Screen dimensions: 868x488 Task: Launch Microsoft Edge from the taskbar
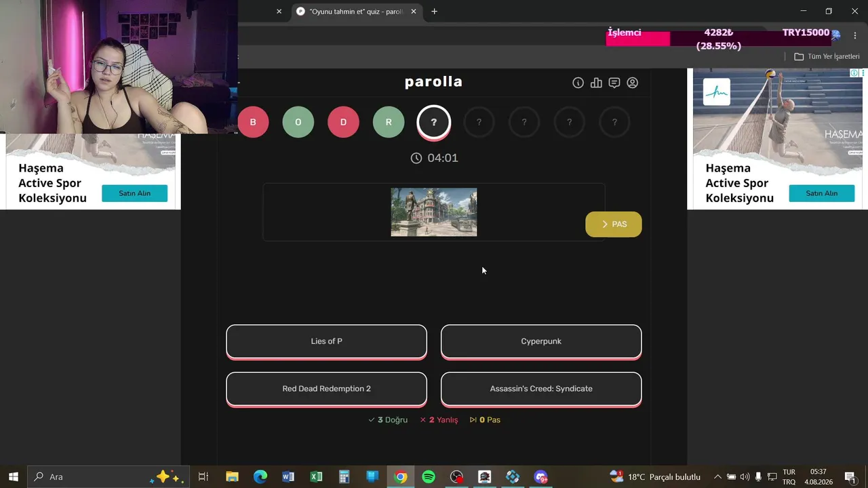coord(260,476)
